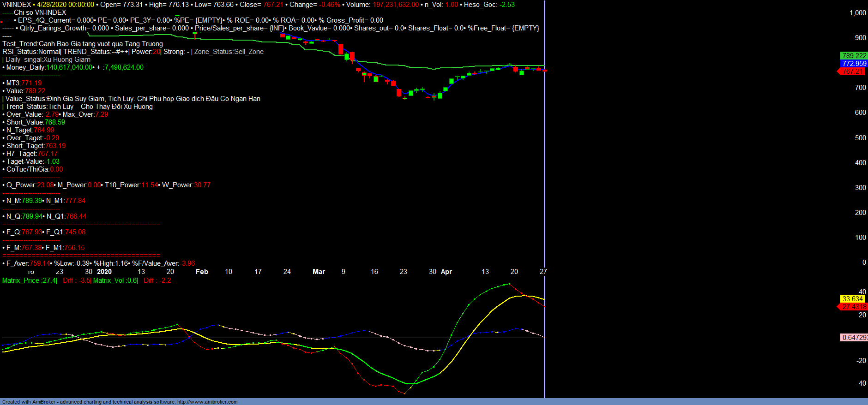Screen dimensions: 868x405
Task: Click the VNINDEX ticker symbol in title
Action: click(x=17, y=5)
